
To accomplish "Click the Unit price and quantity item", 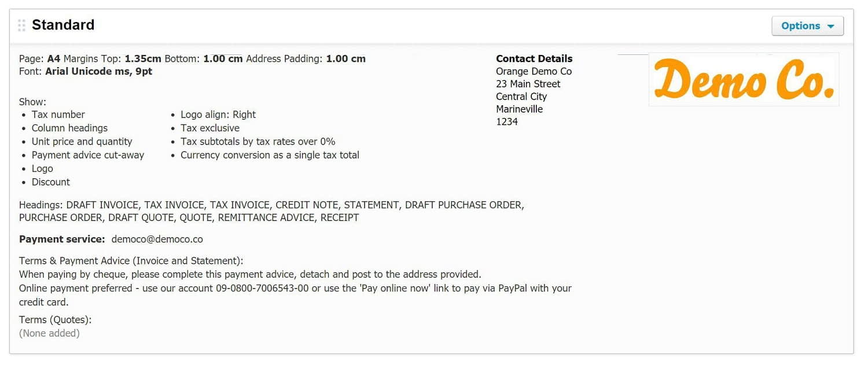I will point(82,141).
